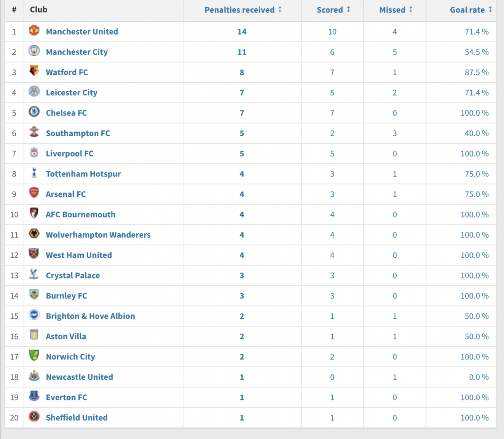Click the sort arrows beside Missed header
This screenshot has height=439, width=504.
(x=410, y=10)
